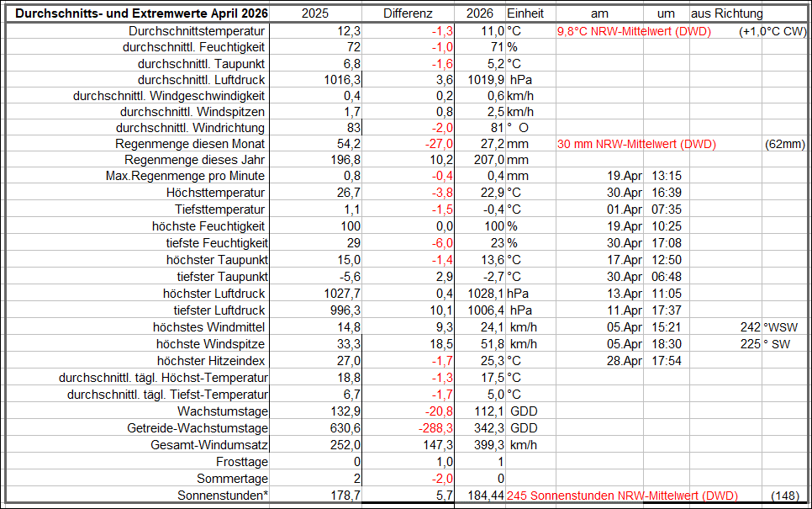Screen dimensions: 812x509
Task: Select the 178,7 Sonnenstunden 2025 value
Action: click(x=345, y=496)
